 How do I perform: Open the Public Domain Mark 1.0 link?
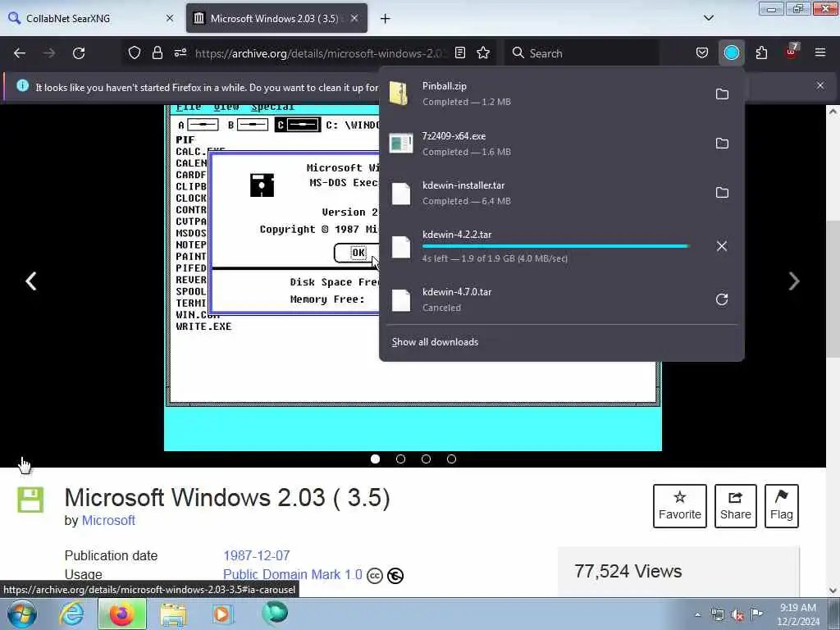tap(293, 575)
